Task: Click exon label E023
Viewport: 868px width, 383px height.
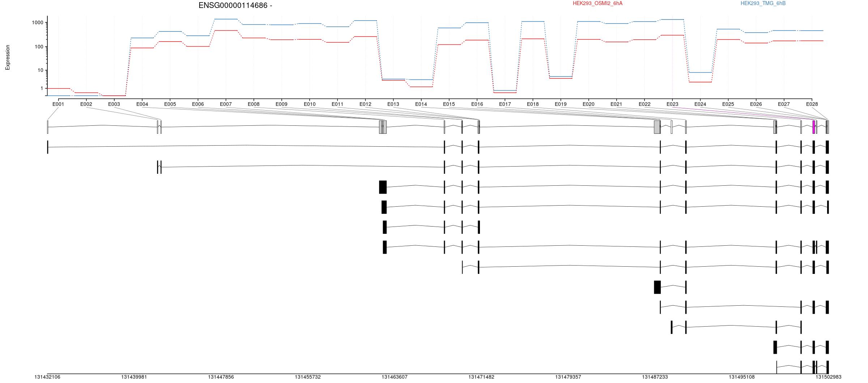Action: point(672,104)
